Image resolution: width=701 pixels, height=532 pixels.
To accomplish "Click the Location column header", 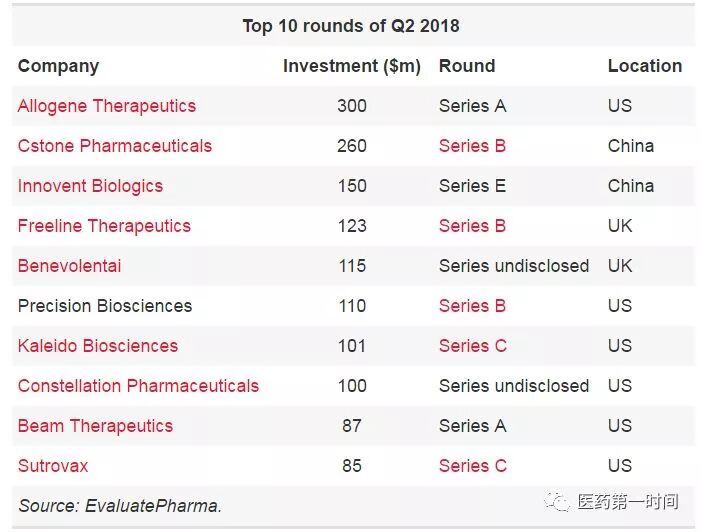I will [x=645, y=66].
